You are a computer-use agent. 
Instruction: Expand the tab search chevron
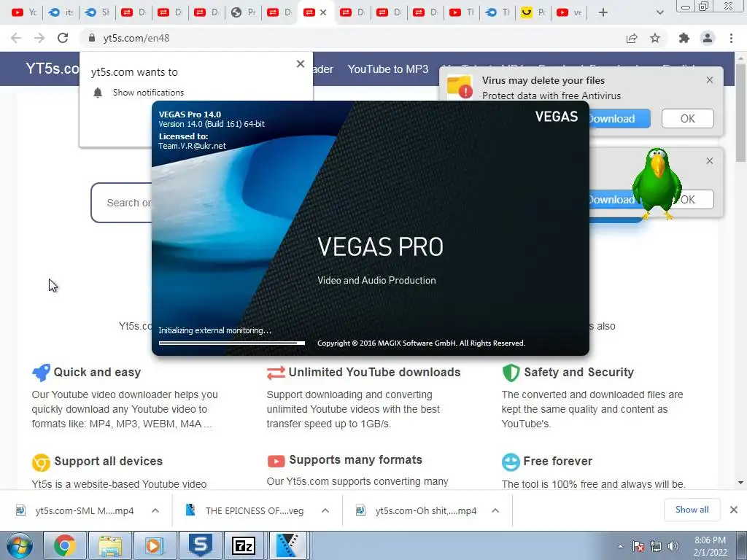pyautogui.click(x=659, y=13)
